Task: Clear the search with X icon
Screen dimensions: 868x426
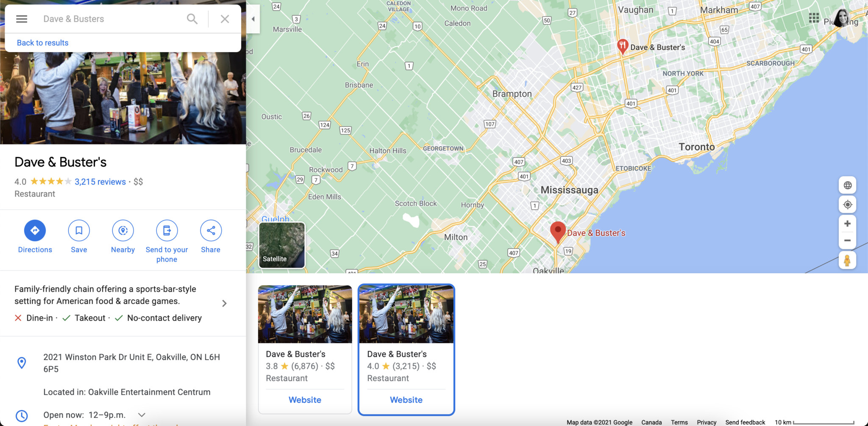Action: click(225, 19)
